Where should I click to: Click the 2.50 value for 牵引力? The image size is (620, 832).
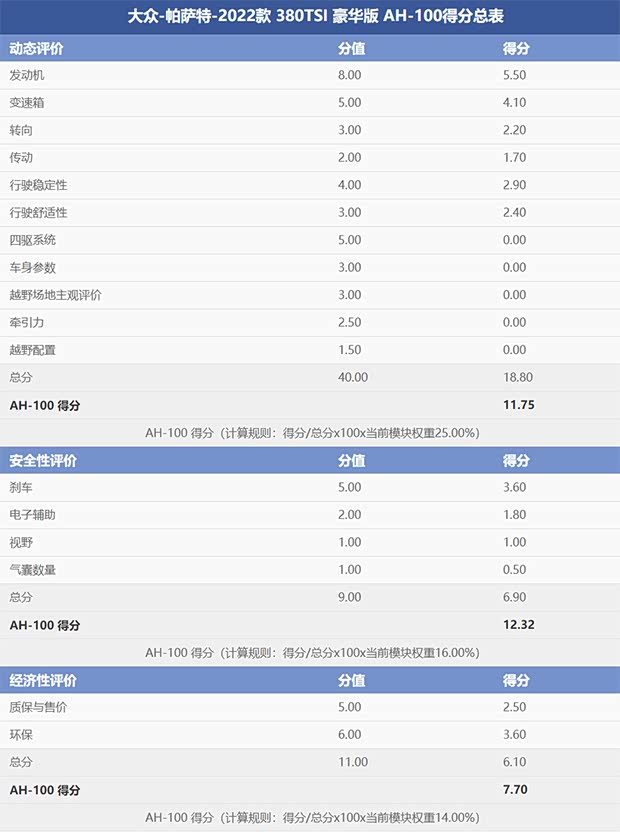pyautogui.click(x=349, y=323)
